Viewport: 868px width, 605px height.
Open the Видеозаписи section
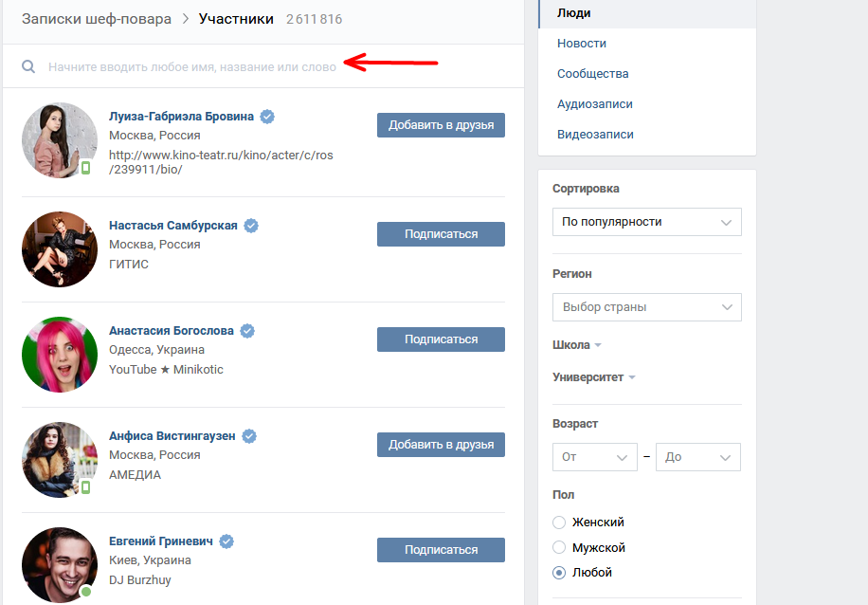tap(595, 135)
